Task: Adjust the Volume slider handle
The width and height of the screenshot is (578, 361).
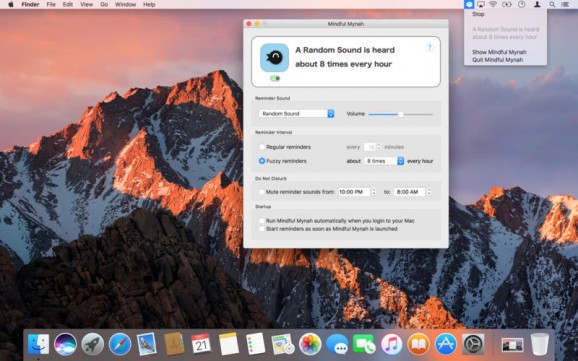Action: click(x=400, y=114)
